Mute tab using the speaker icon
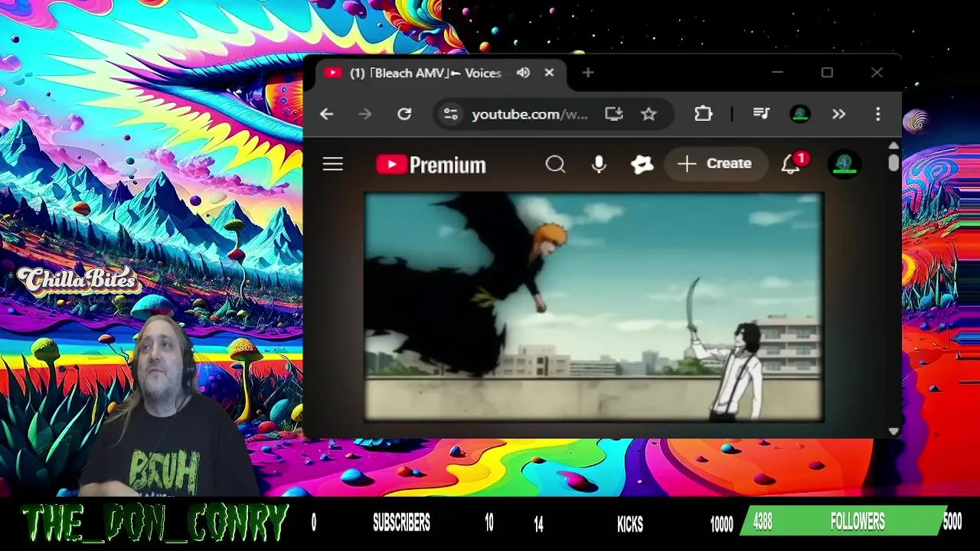The height and width of the screenshot is (551, 980). pos(523,73)
